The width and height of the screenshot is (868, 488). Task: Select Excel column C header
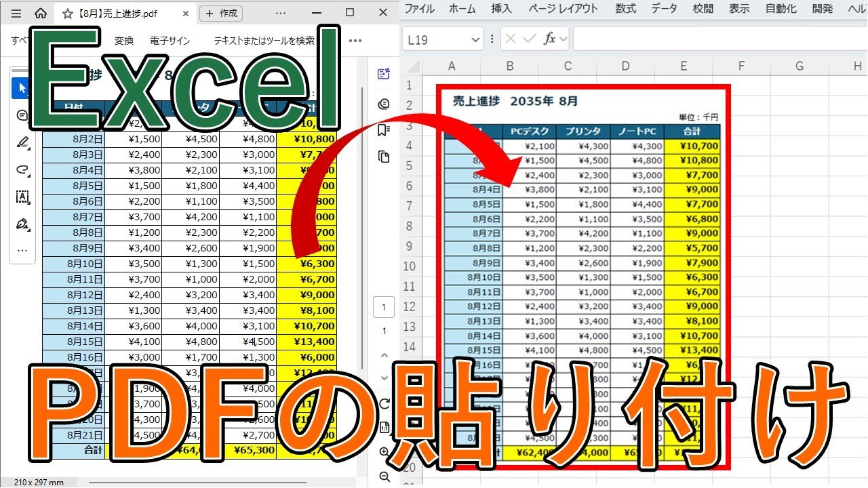(568, 66)
